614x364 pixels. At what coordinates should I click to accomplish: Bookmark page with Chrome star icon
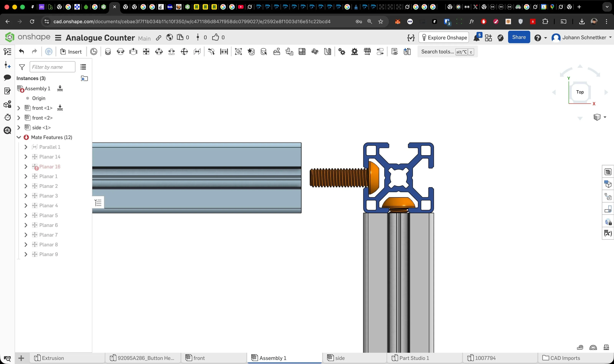click(380, 21)
